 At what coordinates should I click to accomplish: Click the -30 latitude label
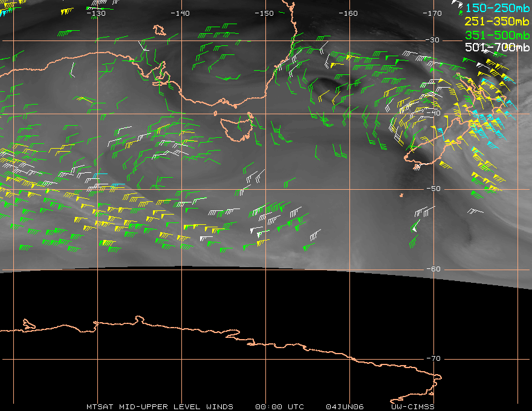(x=433, y=40)
